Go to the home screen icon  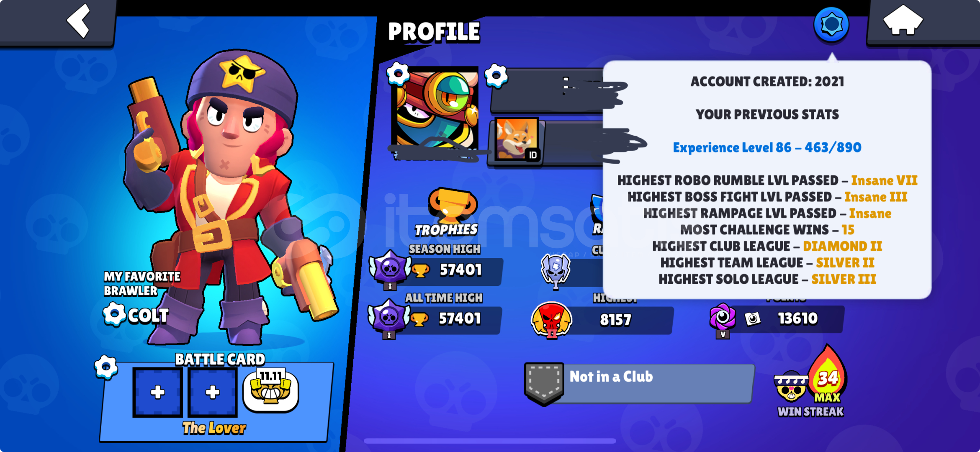pyautogui.click(x=903, y=20)
